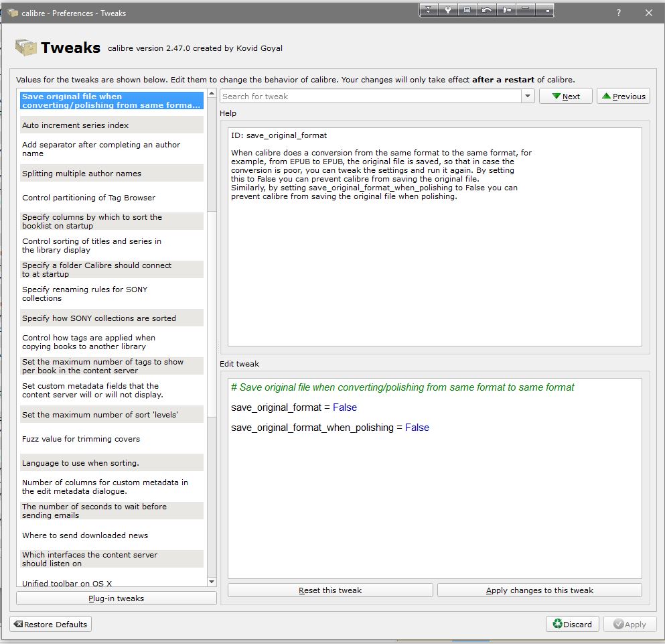Screen dimensions: 665x644
Task: Select 'Control partitioning of Tag Browser' tweak
Action: (x=112, y=198)
